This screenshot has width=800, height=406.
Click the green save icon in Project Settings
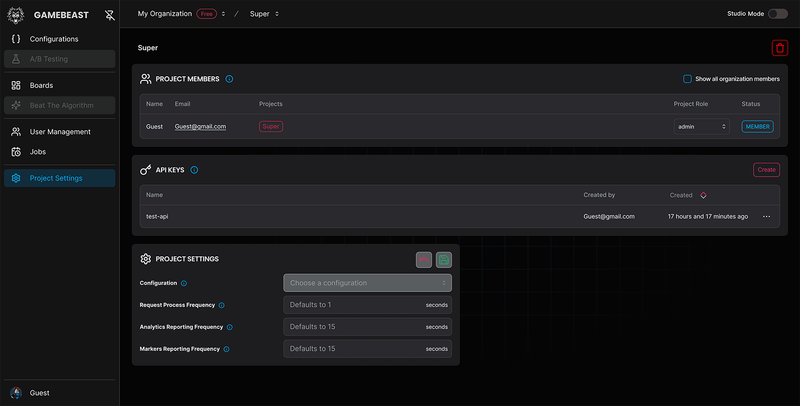point(443,260)
